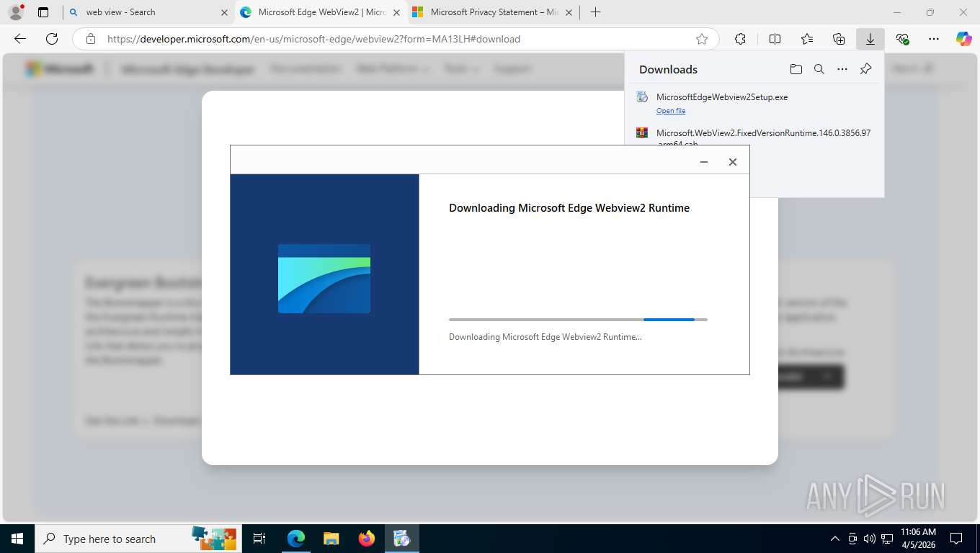
Task: Open downloads folder in Downloads panel
Action: click(796, 69)
